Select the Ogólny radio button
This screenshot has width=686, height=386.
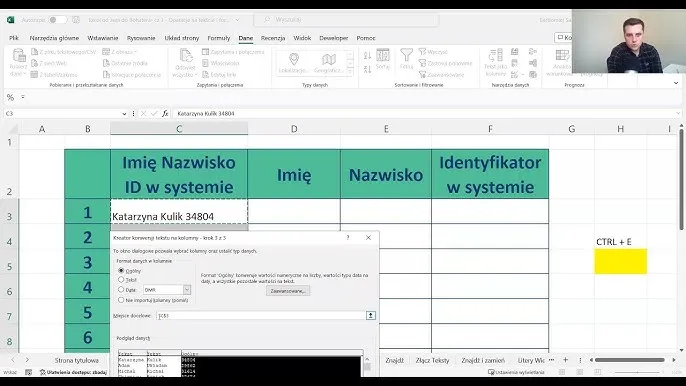tap(121, 270)
